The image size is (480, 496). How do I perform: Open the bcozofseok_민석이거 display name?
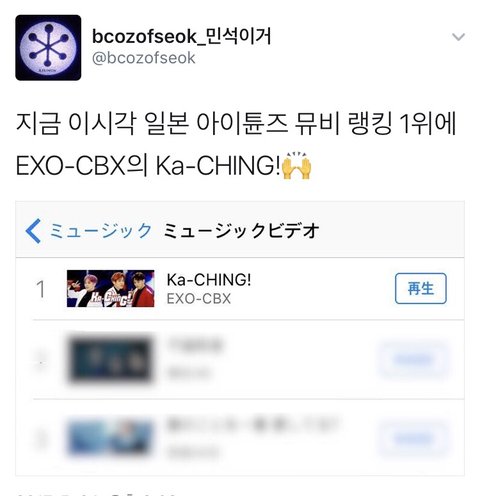(182, 36)
